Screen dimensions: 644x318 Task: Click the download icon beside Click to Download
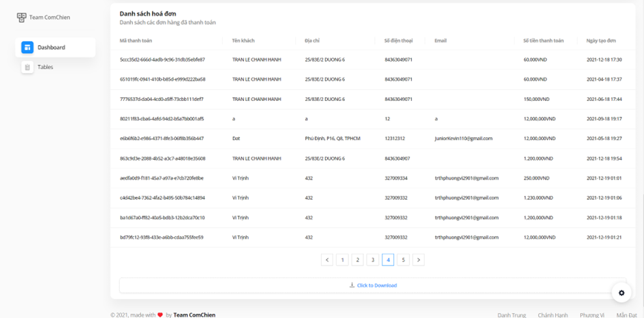pos(352,285)
